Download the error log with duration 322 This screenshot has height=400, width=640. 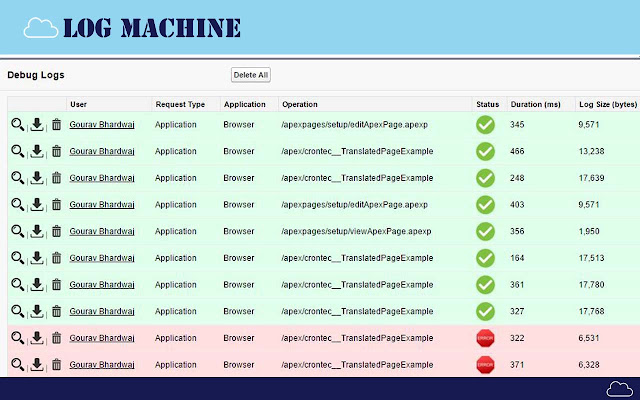37,338
